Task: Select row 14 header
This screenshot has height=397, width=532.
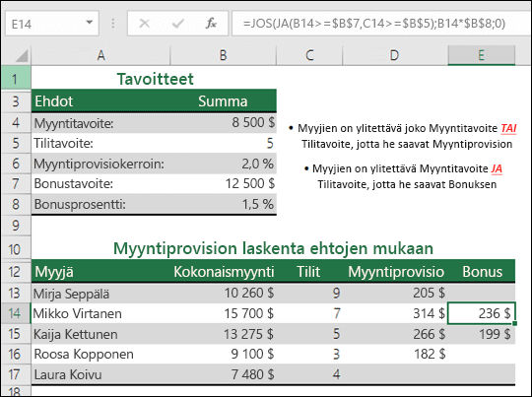Action: point(15,313)
